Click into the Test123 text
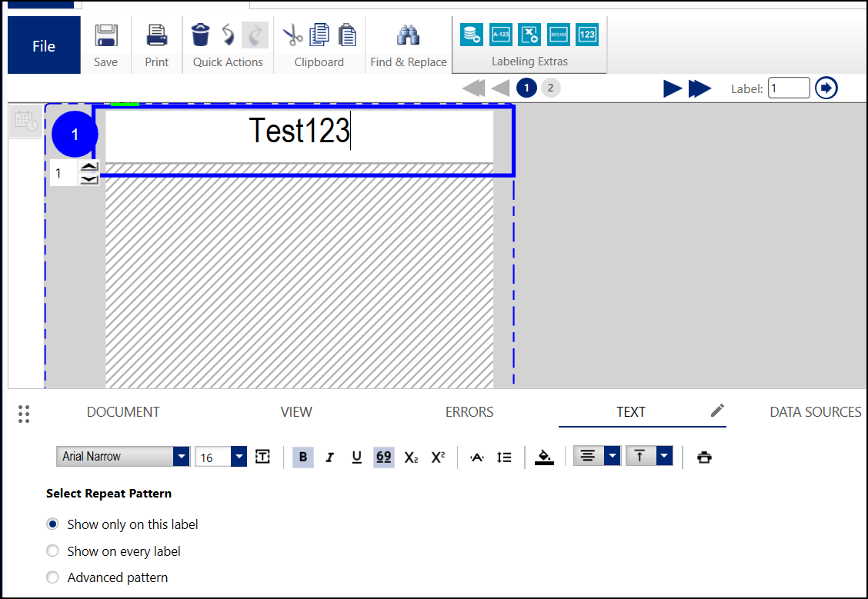This screenshot has width=868, height=599. [299, 131]
